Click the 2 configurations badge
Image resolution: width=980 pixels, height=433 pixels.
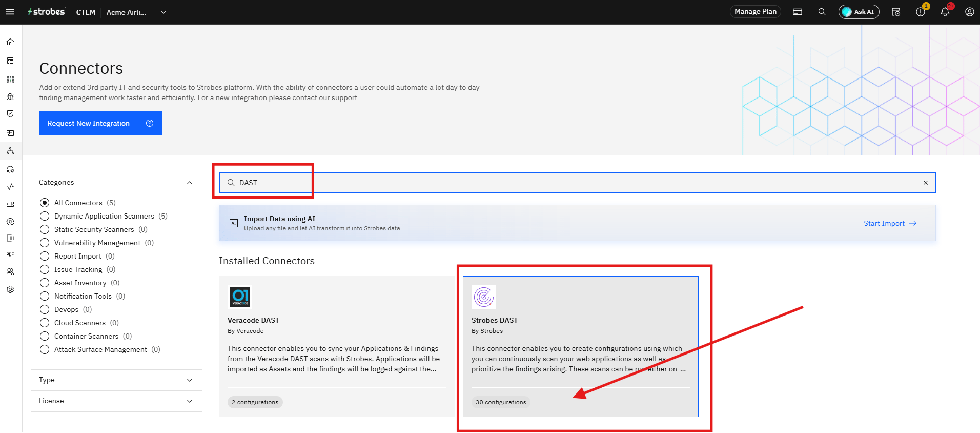tap(255, 402)
